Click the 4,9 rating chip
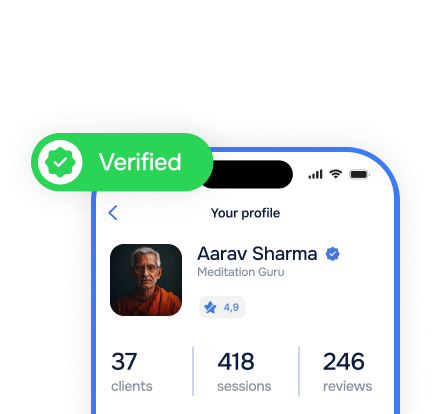Viewport: 440px width, 414px height. tap(222, 307)
